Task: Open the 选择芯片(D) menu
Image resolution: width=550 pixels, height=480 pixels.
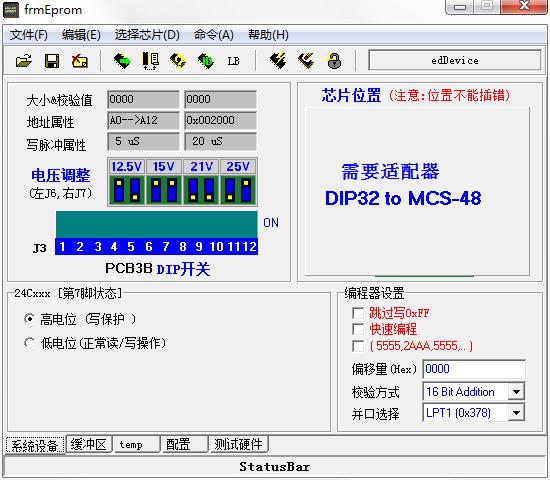Action: pos(147,35)
